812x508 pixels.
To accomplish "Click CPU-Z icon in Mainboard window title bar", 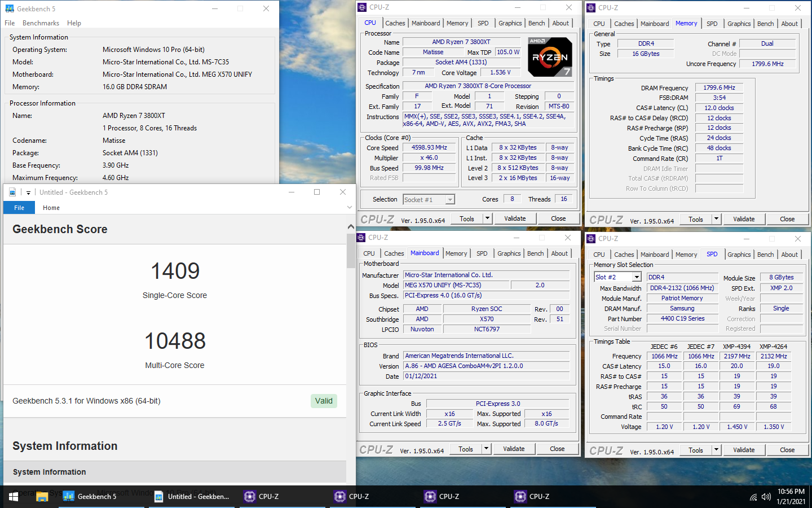I will coord(361,238).
